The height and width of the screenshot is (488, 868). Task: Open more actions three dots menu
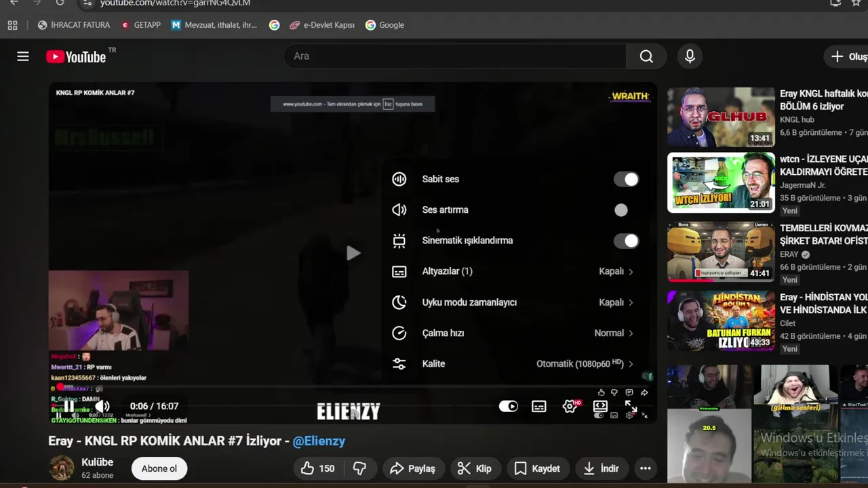[646, 468]
